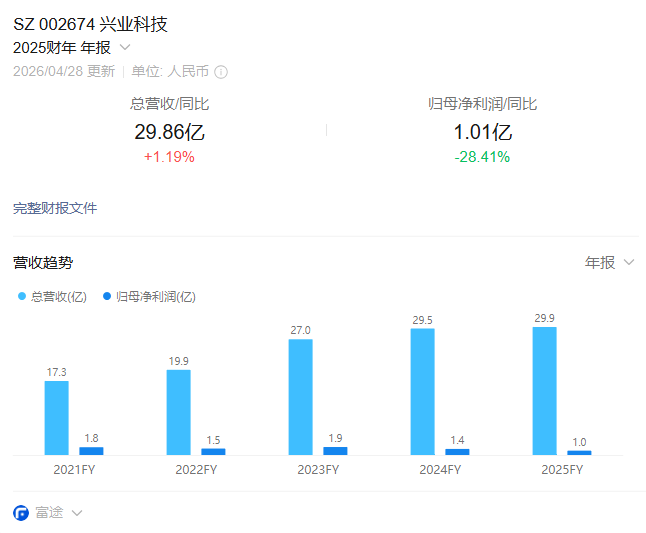
Task: Select the 2023FY net profit bar 1.9
Action: pos(335,451)
